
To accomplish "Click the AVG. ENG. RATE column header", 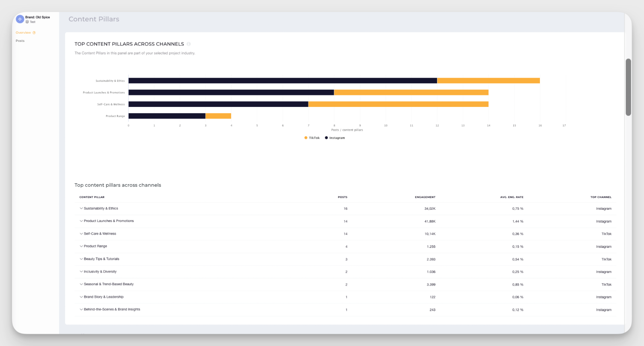I will tap(512, 197).
